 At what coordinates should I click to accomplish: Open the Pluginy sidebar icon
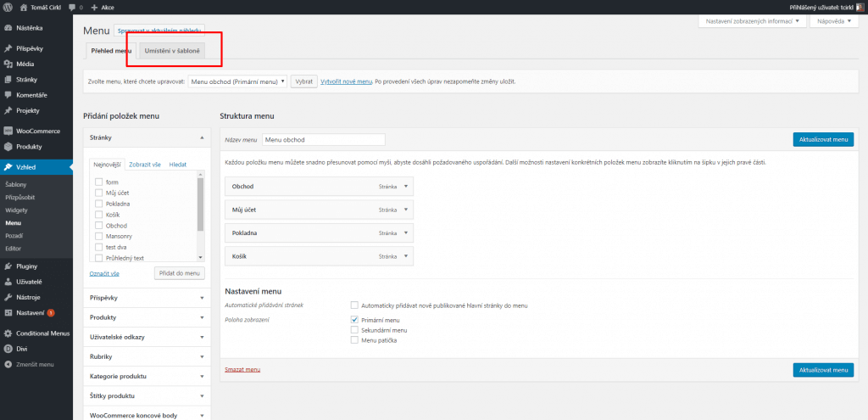(x=8, y=266)
